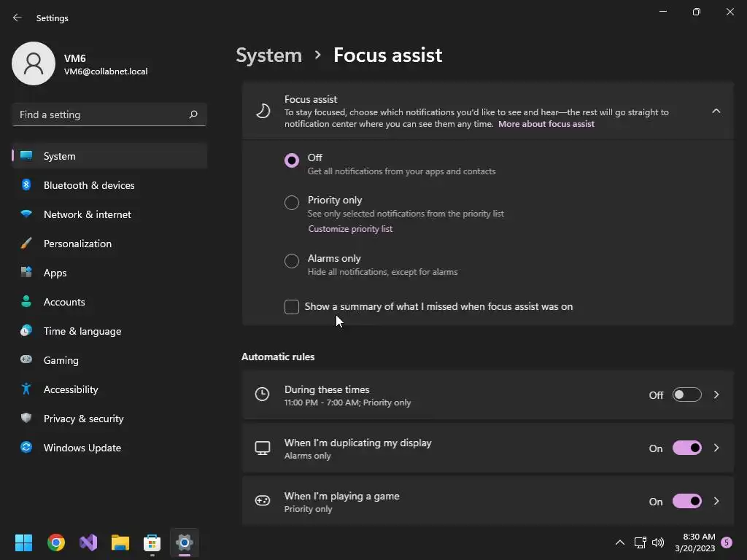Turn on the During these times toggle
This screenshot has width=747, height=560.
[686, 394]
